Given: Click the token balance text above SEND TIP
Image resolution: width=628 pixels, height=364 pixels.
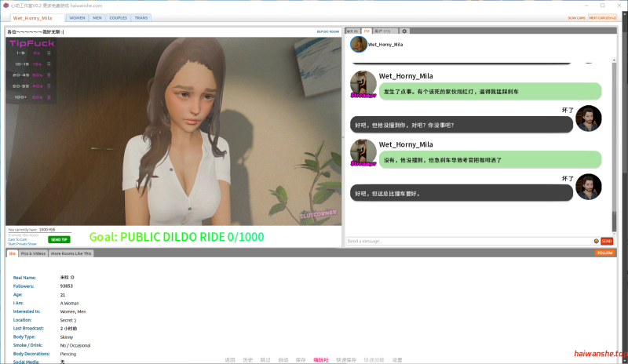Looking at the screenshot, I should pos(31,230).
